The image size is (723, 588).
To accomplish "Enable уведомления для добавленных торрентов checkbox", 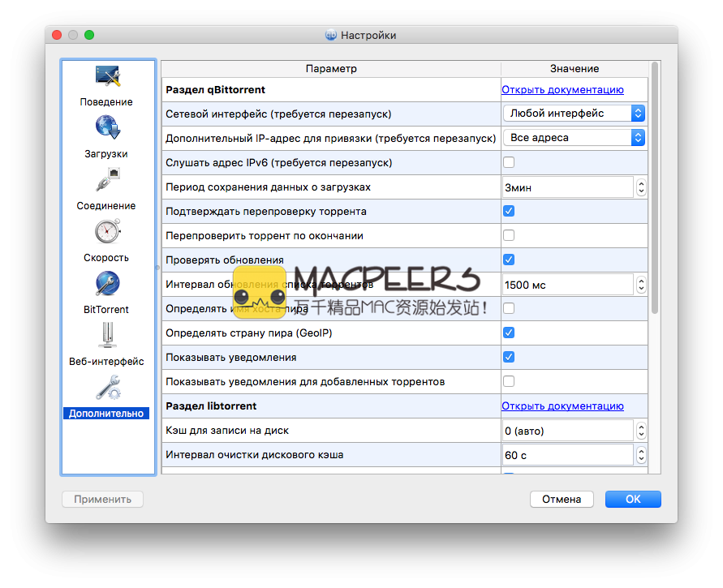I will pyautogui.click(x=509, y=381).
